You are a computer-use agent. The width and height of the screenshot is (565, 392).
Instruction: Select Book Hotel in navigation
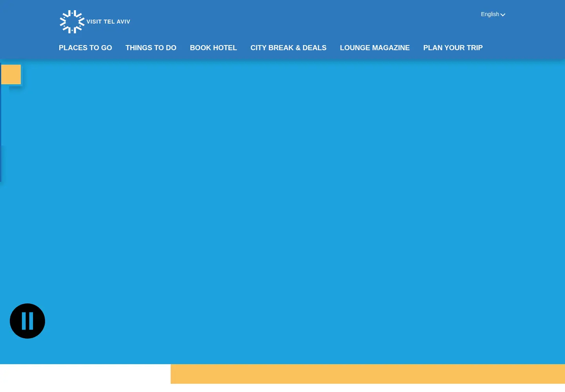pos(213,48)
